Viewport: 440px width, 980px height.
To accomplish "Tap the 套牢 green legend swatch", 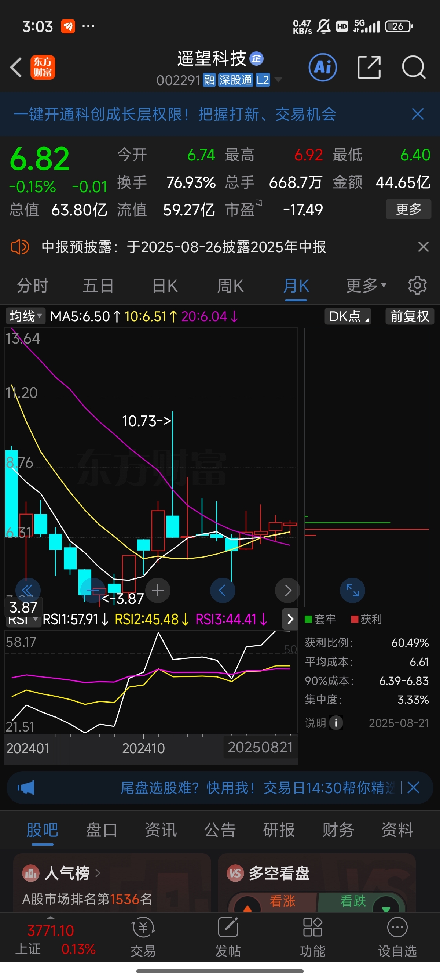I will point(308,619).
